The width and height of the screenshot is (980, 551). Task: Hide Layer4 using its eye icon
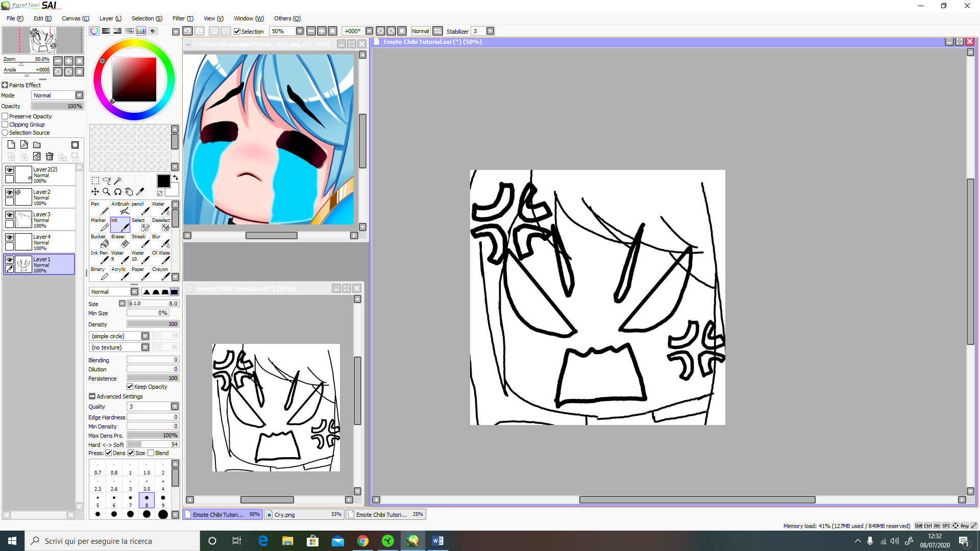tap(9, 237)
